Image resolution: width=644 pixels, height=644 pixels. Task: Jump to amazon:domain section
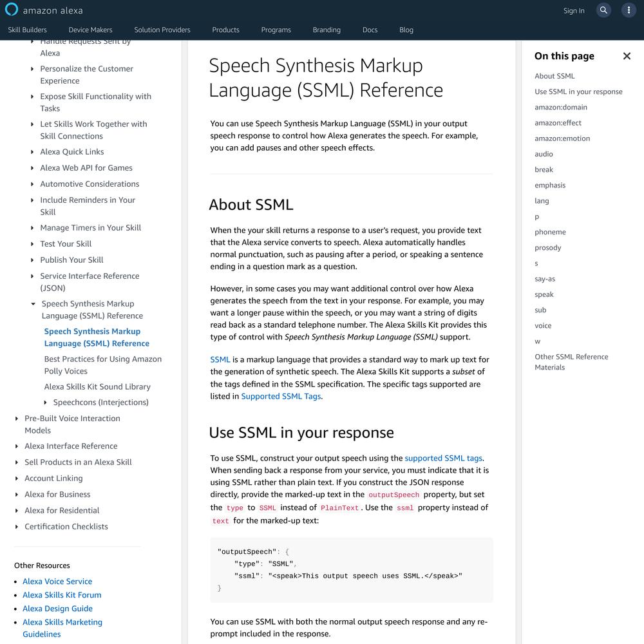561,107
